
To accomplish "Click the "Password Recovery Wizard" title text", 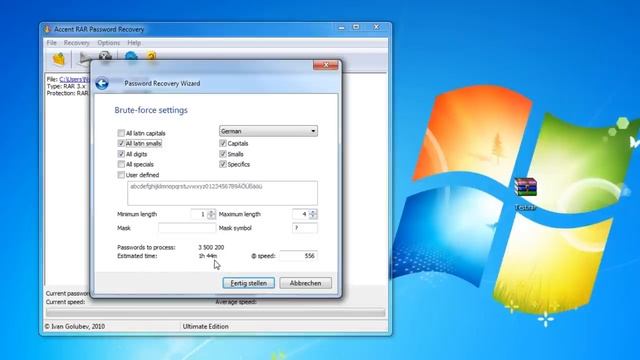I will [162, 83].
